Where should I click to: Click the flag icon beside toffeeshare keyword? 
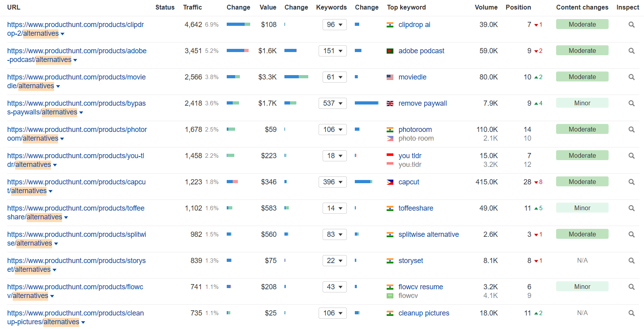click(390, 208)
